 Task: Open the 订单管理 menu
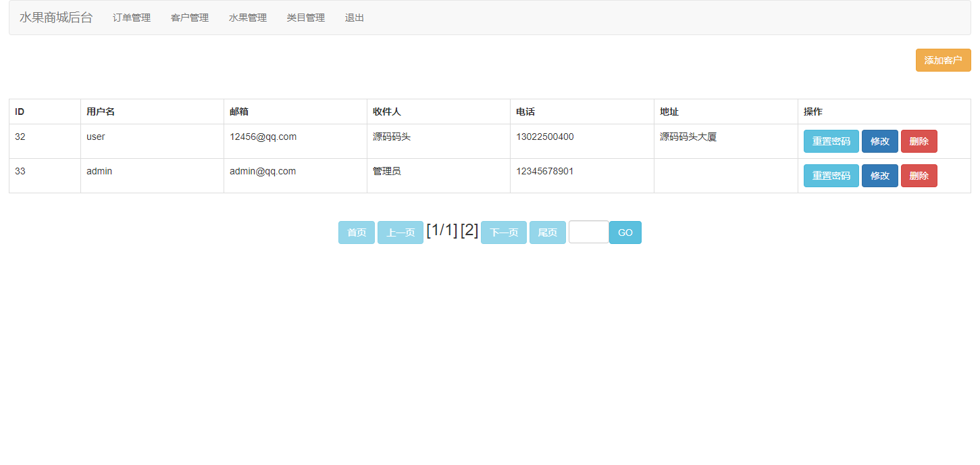point(132,18)
